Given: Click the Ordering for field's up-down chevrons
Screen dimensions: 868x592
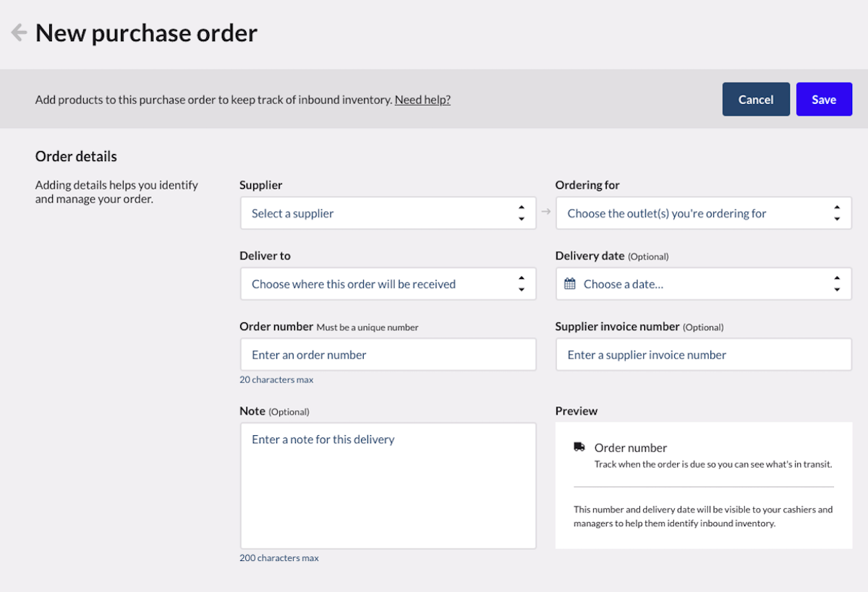Looking at the screenshot, I should [837, 213].
